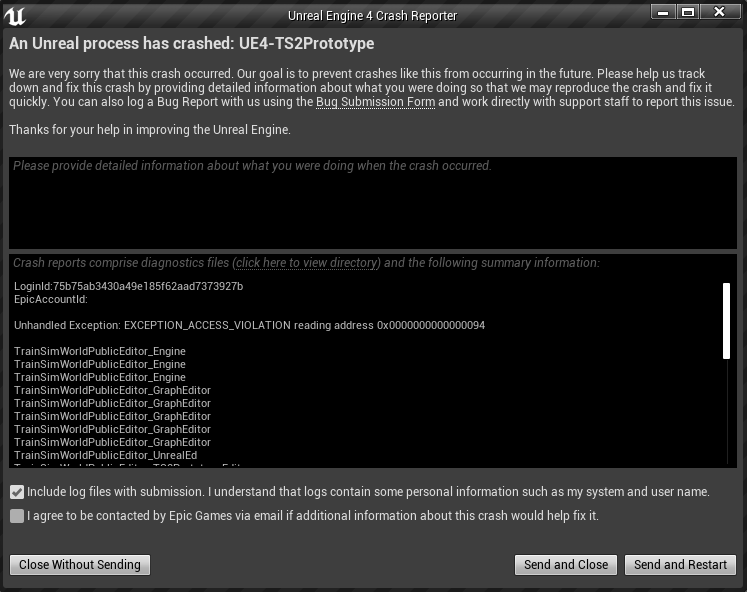747x592 pixels.
Task: Click the 'Unreal Engine 4 Crash Reporter' title bar
Action: (372, 15)
